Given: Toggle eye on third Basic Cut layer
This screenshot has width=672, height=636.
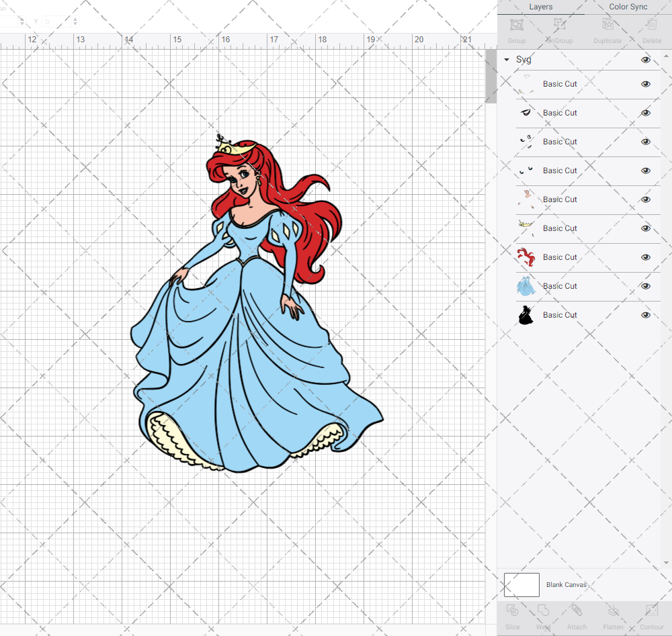Looking at the screenshot, I should [646, 142].
